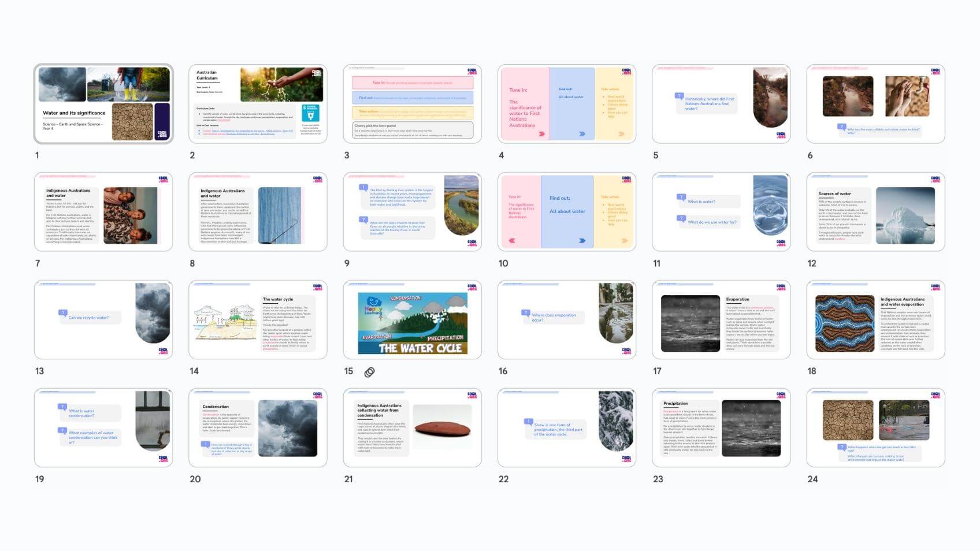Select slide 9 about Murray-Darling river system
This screenshot has height=551, width=980.
point(412,212)
